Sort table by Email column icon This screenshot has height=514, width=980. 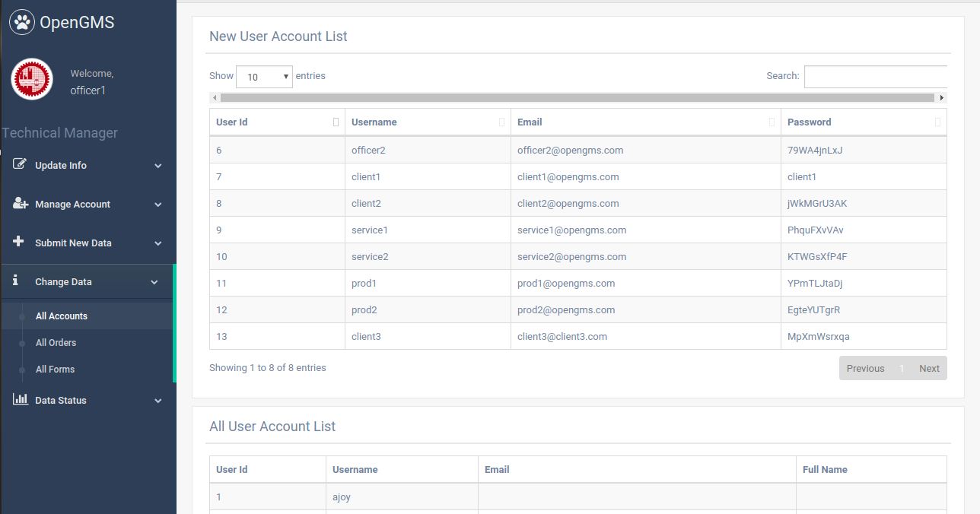[772, 122]
